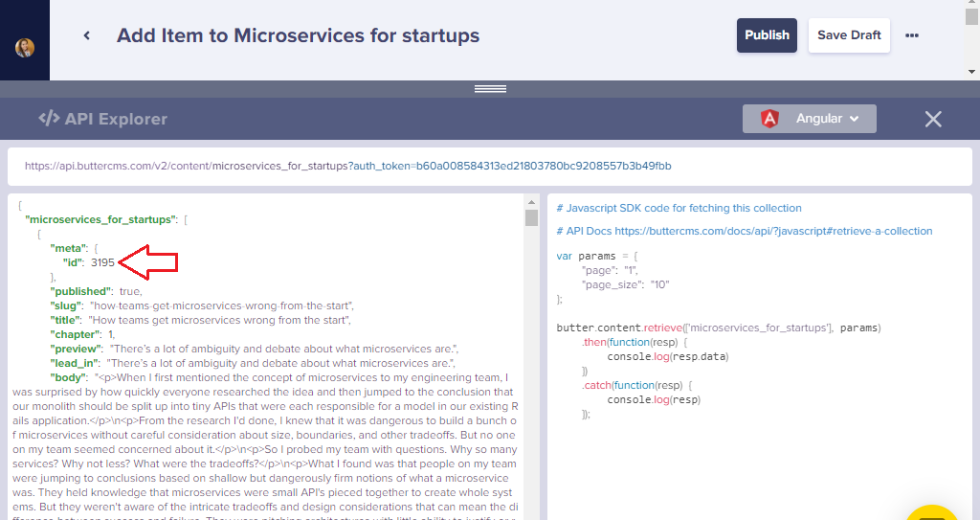The height and width of the screenshot is (520, 980).
Task: Click the API URL field
Action: [x=490, y=167]
